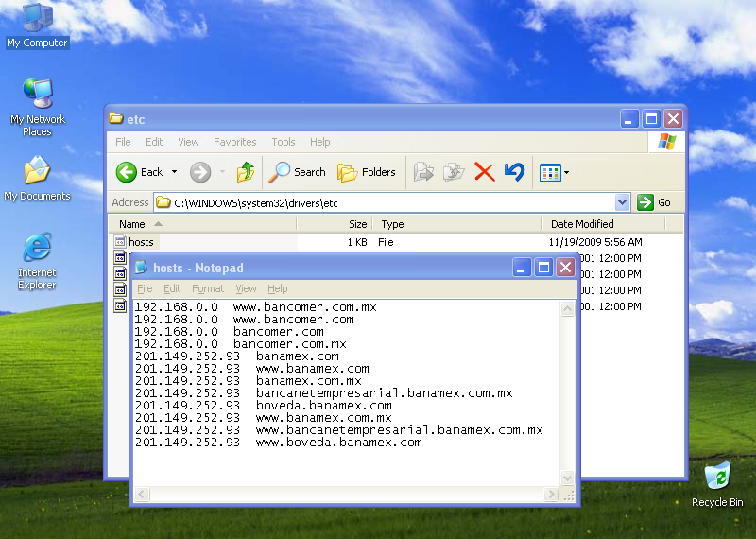Open View menu in etc window
Image resolution: width=756 pixels, height=539 pixels.
[x=188, y=142]
